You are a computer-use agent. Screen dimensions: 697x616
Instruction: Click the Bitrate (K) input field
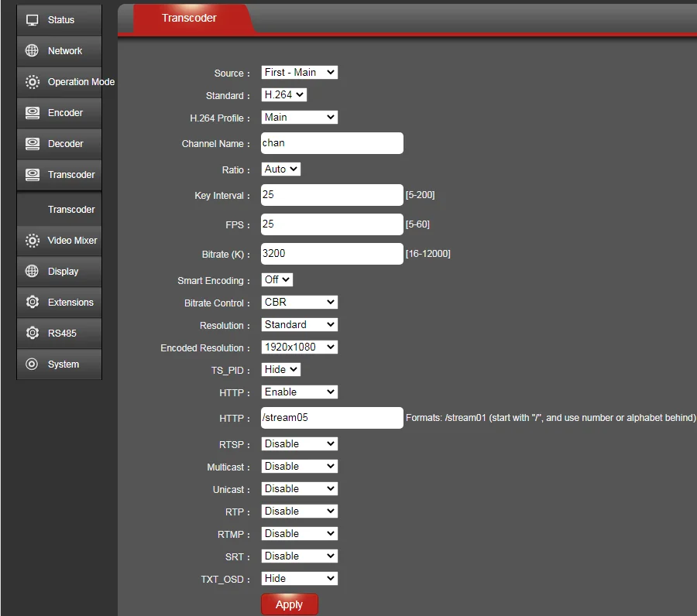click(331, 254)
